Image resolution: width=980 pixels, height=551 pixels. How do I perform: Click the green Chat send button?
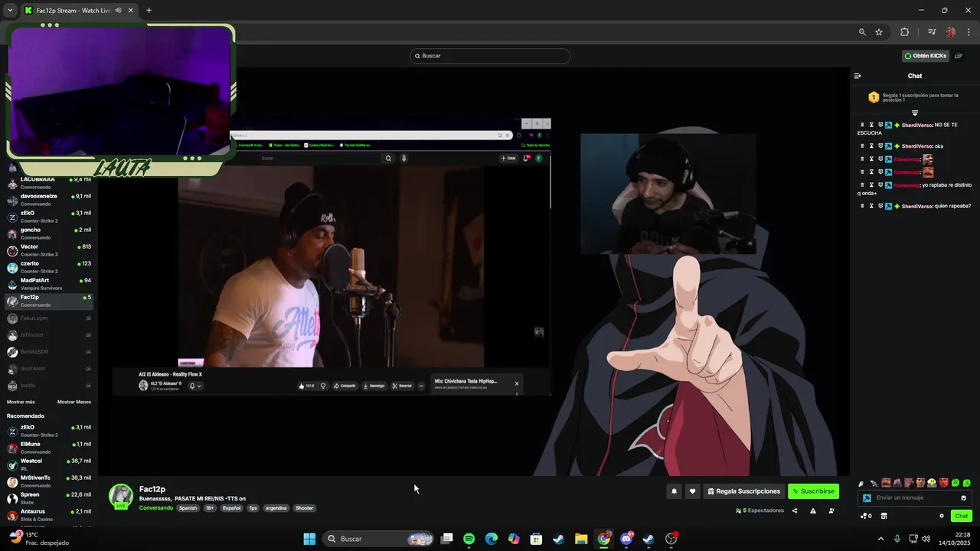pyautogui.click(x=961, y=516)
